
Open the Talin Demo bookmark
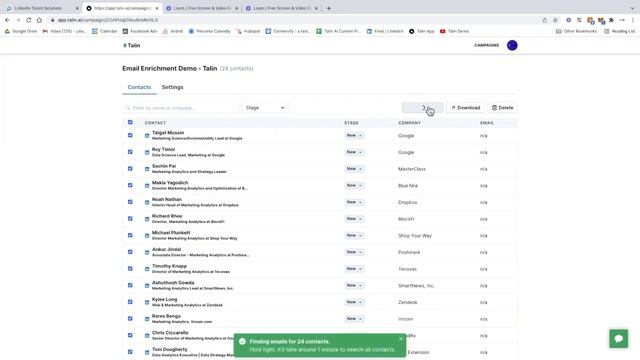pyautogui.click(x=455, y=31)
